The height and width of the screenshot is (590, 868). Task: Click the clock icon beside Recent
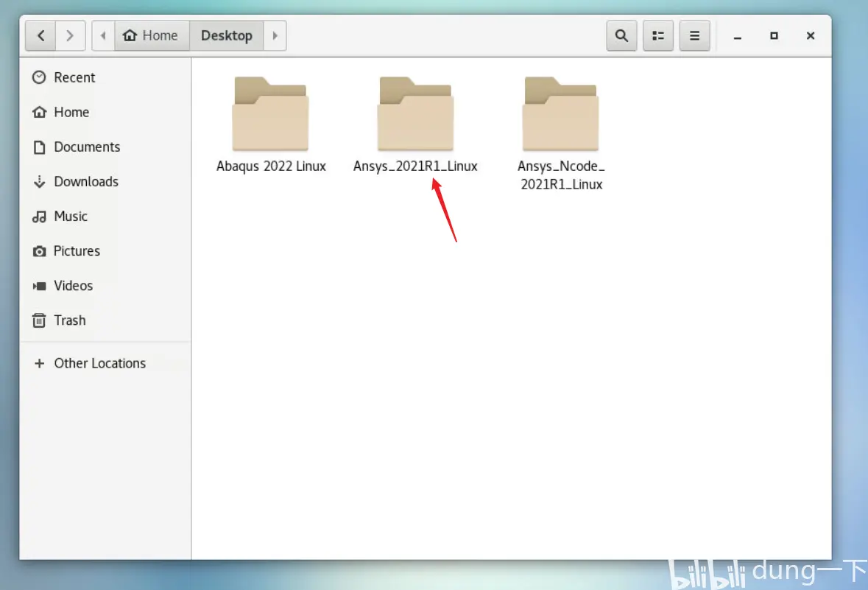[x=39, y=77]
